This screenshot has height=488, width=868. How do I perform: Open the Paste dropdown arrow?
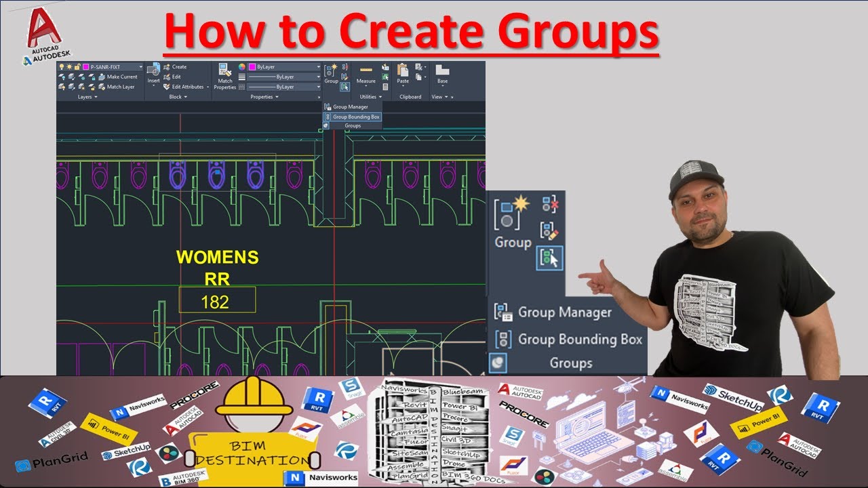coord(403,86)
